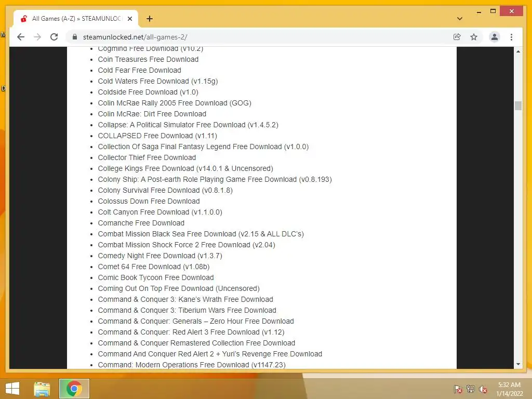The image size is (532, 399).
Task: Reload the page with refresh icon
Action: pos(54,37)
